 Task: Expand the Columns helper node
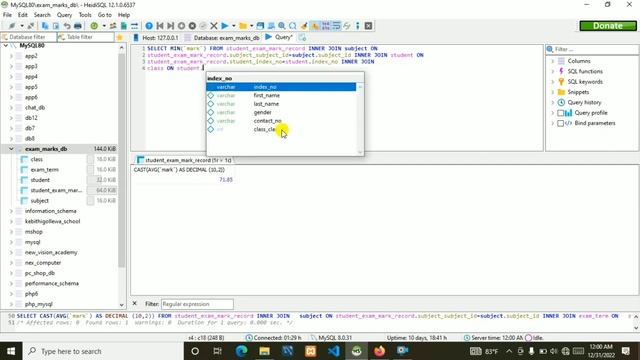(x=553, y=61)
